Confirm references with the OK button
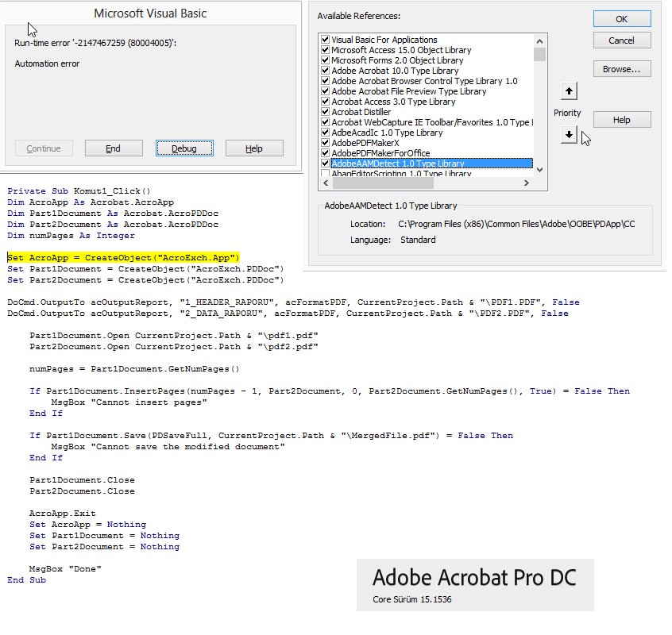The image size is (672, 635). [622, 18]
